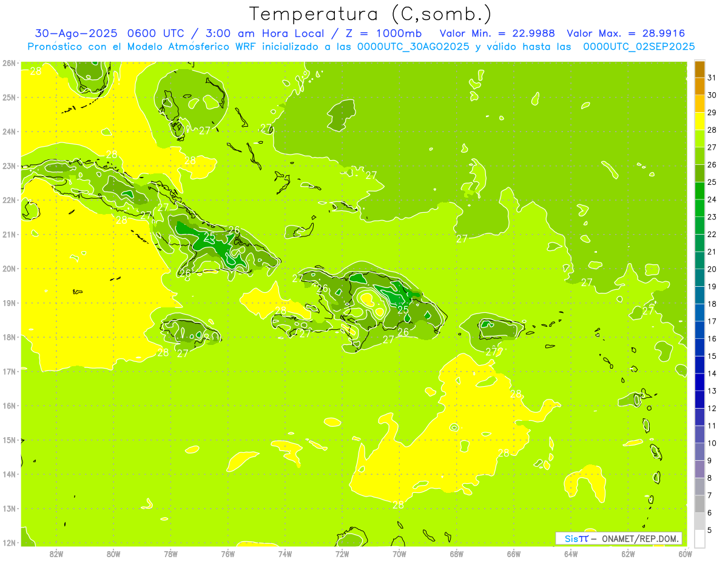Select the 'Z = 1000mb' level label
The height and width of the screenshot is (562, 728).
tap(383, 33)
